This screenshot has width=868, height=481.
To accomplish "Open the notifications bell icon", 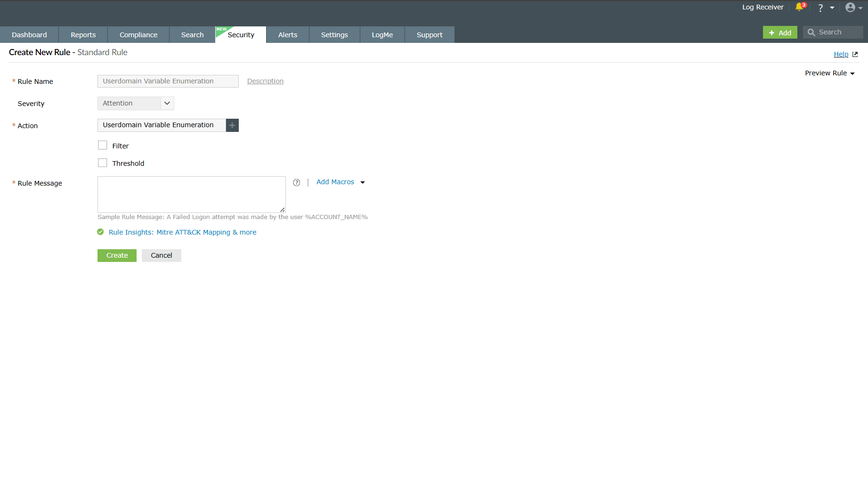I will pos(800,7).
